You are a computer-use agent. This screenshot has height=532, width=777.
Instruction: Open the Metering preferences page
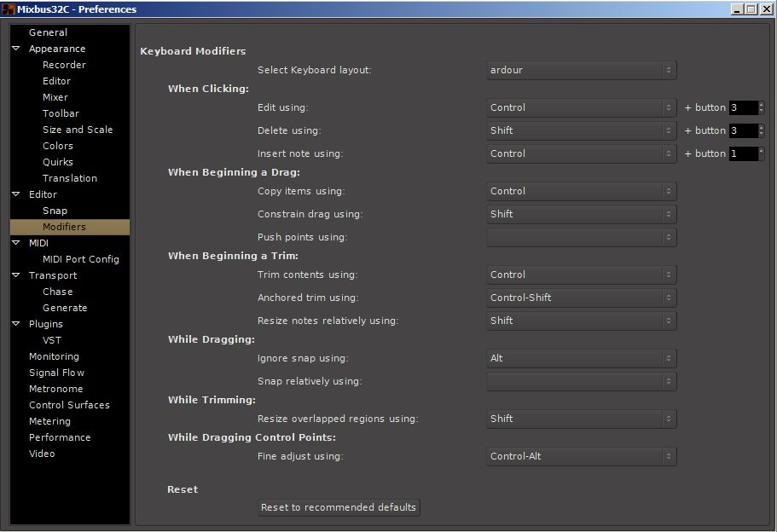[49, 421]
